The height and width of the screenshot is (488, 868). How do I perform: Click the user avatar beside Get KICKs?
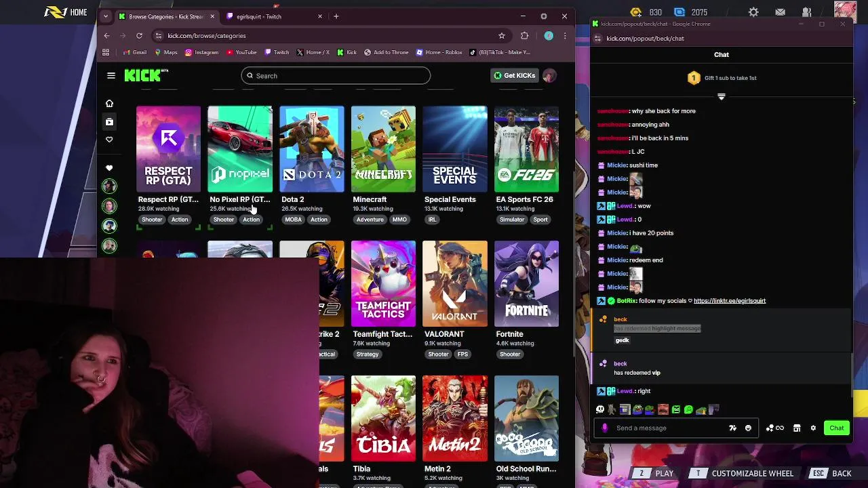click(549, 76)
